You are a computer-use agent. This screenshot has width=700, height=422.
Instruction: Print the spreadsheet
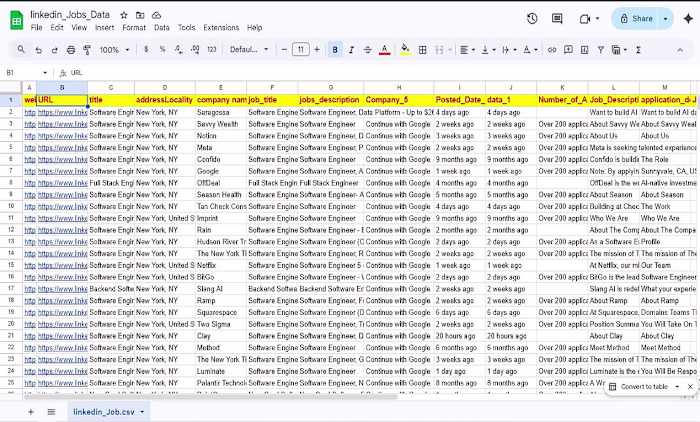point(71,50)
